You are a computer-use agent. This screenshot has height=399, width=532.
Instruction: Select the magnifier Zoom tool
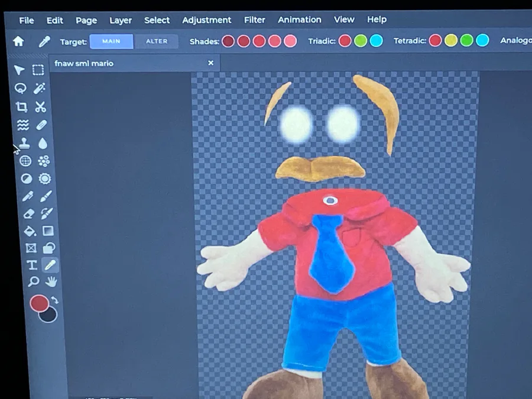click(x=33, y=281)
